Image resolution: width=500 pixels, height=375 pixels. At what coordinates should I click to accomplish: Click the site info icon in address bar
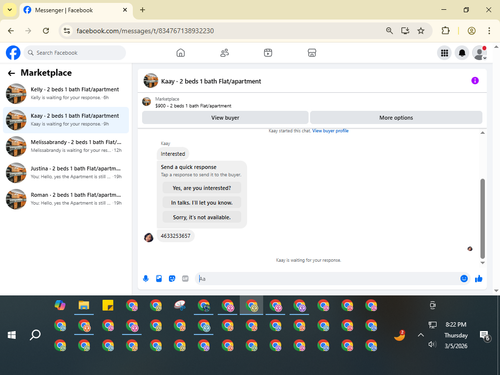[x=67, y=31]
